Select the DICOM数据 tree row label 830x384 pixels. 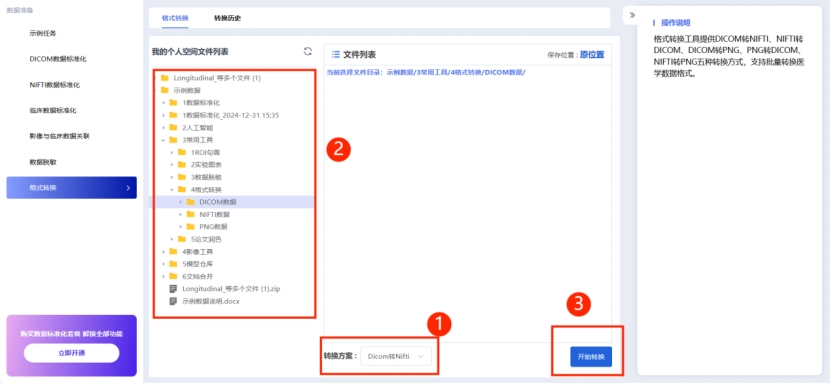coord(218,202)
